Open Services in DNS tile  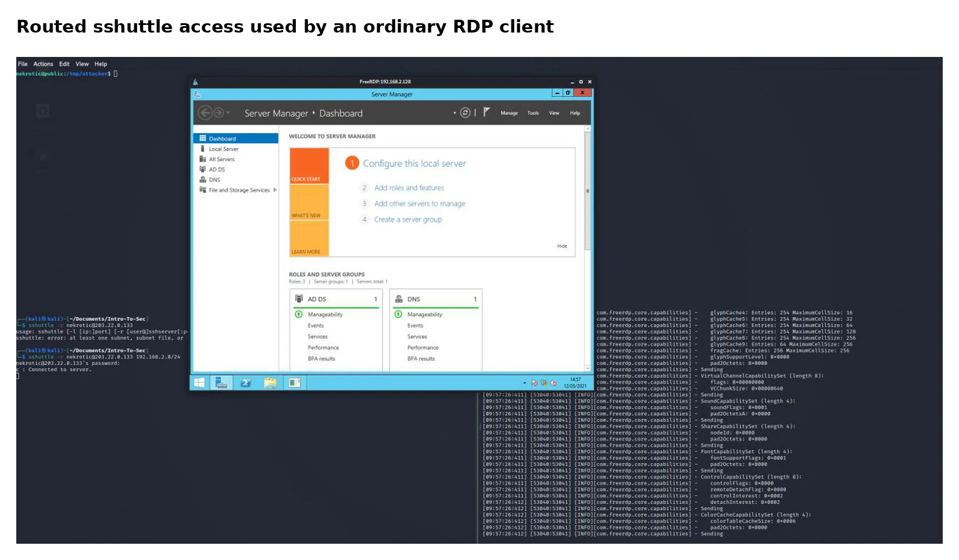click(x=417, y=336)
